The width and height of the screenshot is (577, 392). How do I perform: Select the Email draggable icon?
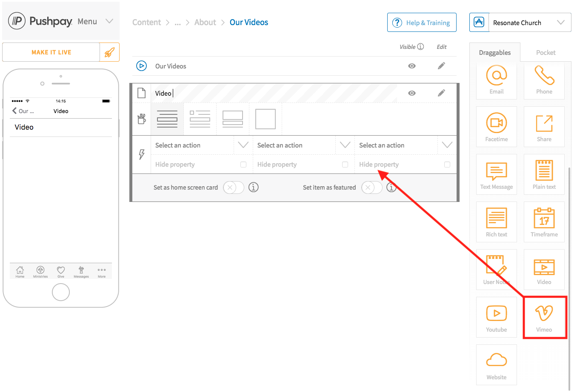[496, 81]
